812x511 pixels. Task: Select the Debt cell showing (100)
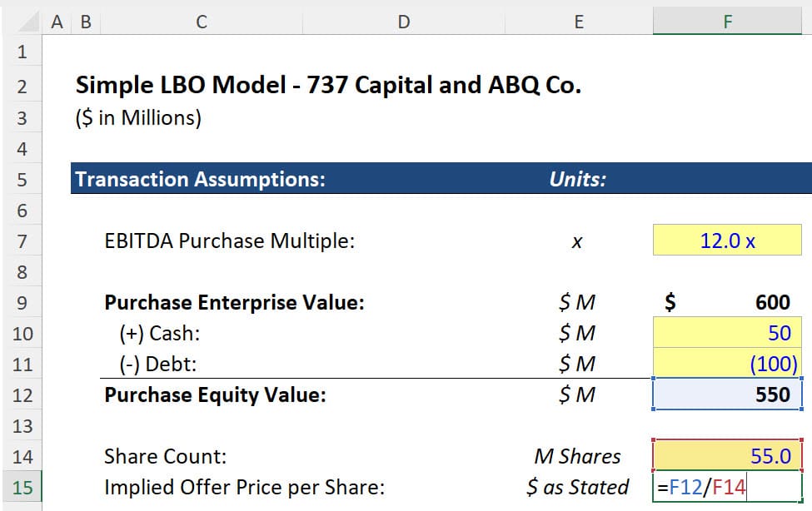coord(727,364)
